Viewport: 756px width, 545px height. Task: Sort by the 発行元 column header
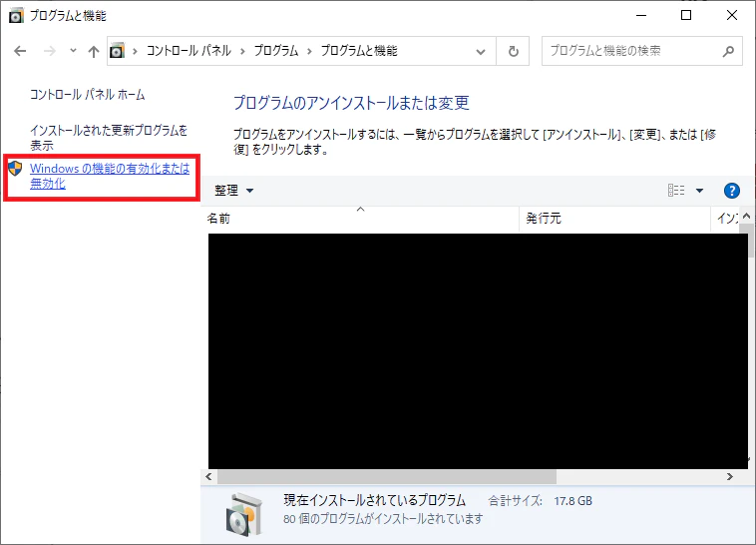(x=614, y=219)
